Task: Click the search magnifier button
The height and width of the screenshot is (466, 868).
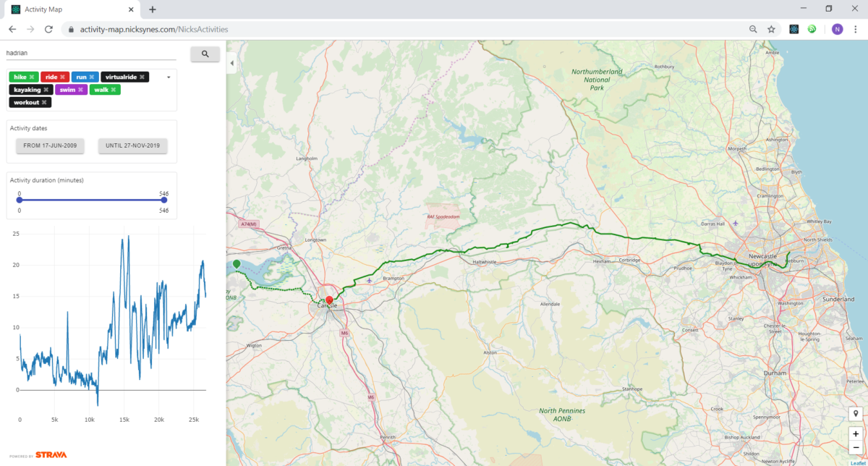Action: pyautogui.click(x=205, y=54)
